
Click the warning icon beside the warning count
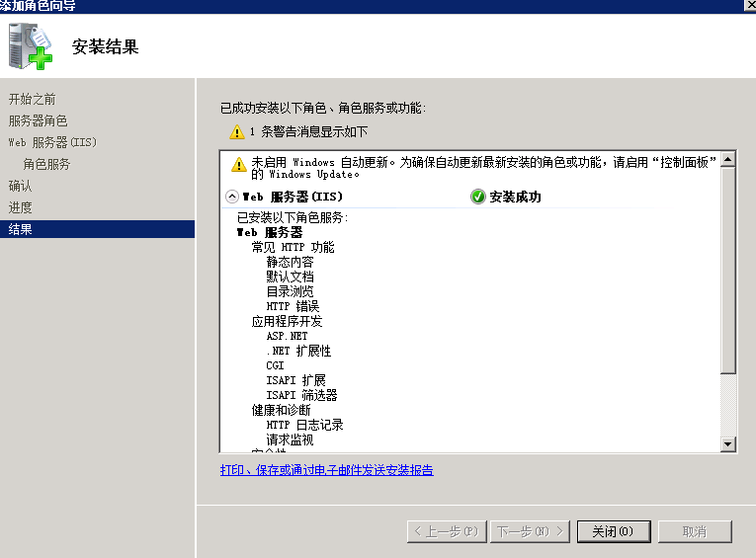(236, 131)
